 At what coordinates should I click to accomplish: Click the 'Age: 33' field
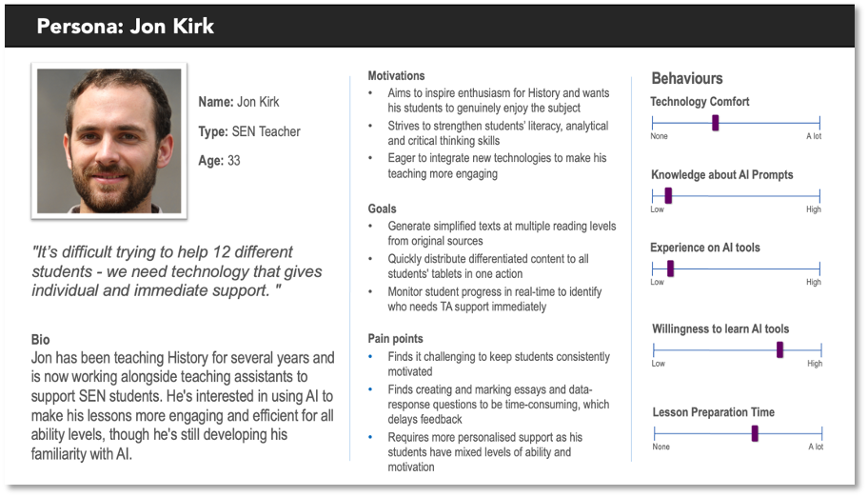pos(219,161)
